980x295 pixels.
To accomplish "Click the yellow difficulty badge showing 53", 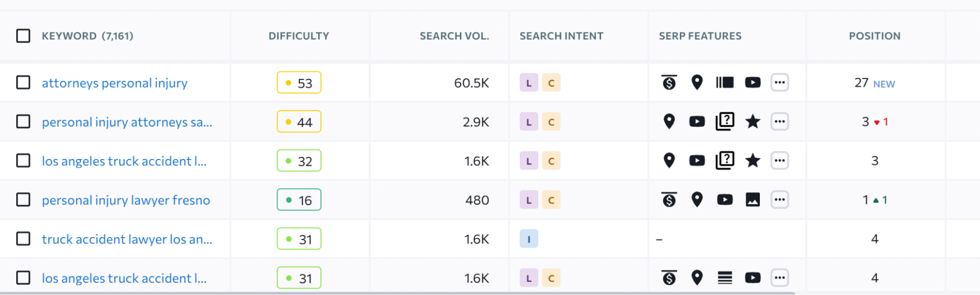I will tap(299, 83).
